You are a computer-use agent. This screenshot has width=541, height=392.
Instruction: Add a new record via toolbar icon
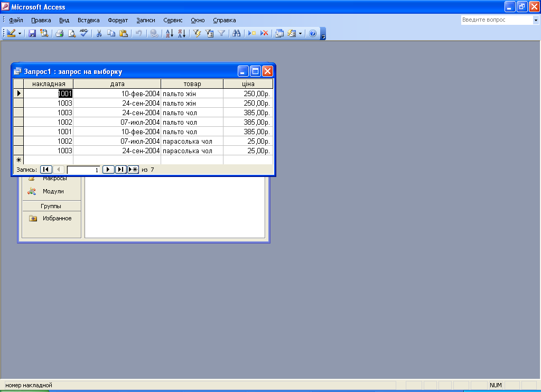252,33
